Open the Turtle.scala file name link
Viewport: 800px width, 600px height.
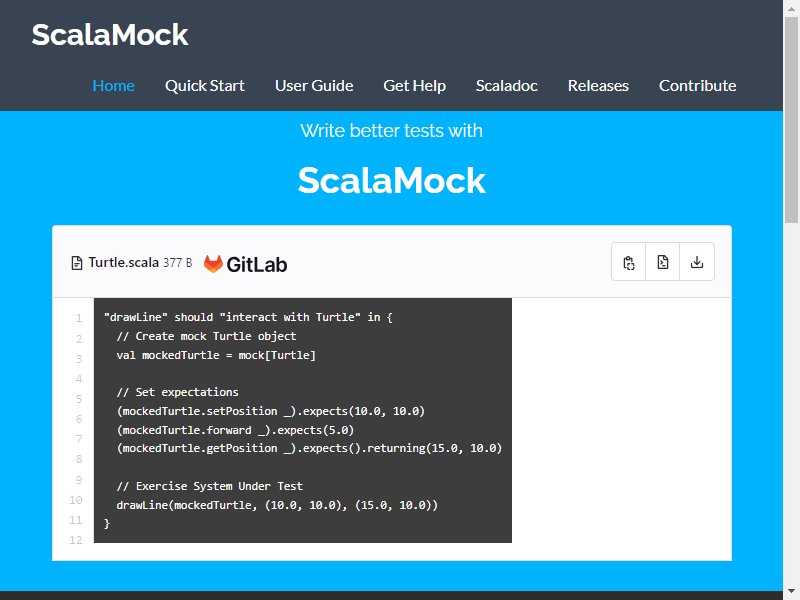(123, 263)
